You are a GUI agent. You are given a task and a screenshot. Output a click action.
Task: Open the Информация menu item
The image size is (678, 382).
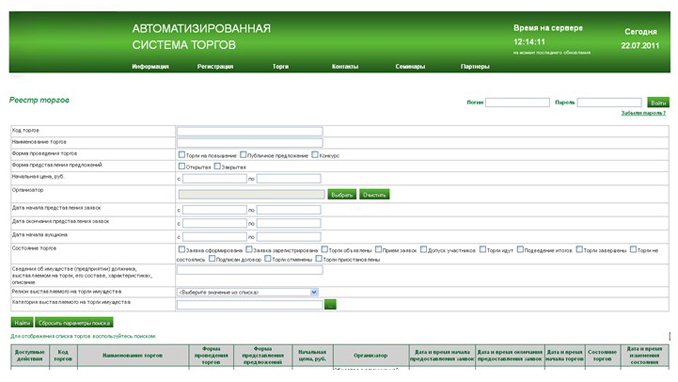(150, 67)
